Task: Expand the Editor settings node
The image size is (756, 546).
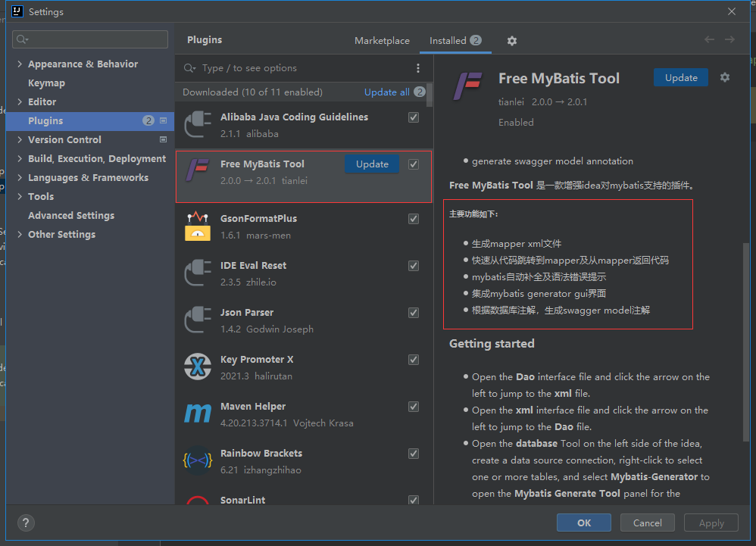Action: pyautogui.click(x=19, y=101)
